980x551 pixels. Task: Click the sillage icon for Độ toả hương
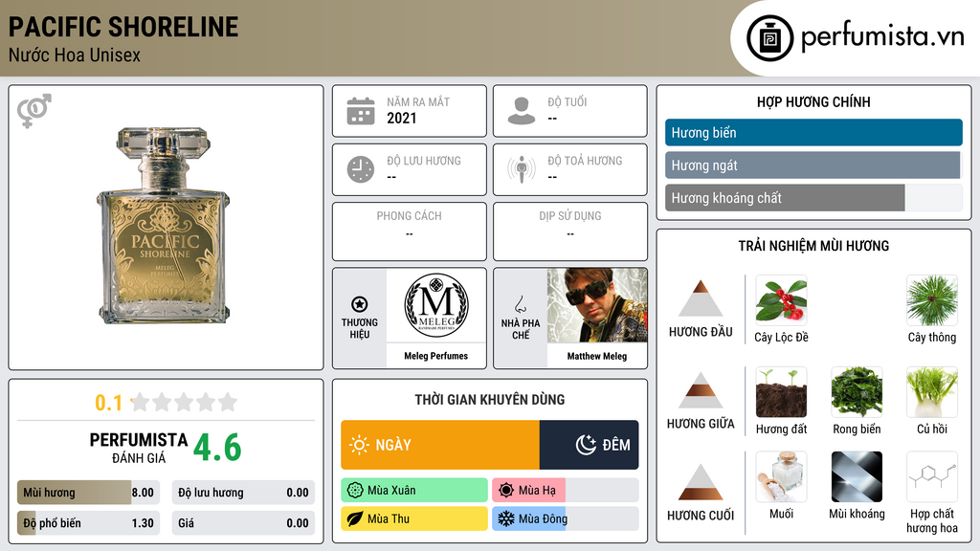point(522,169)
